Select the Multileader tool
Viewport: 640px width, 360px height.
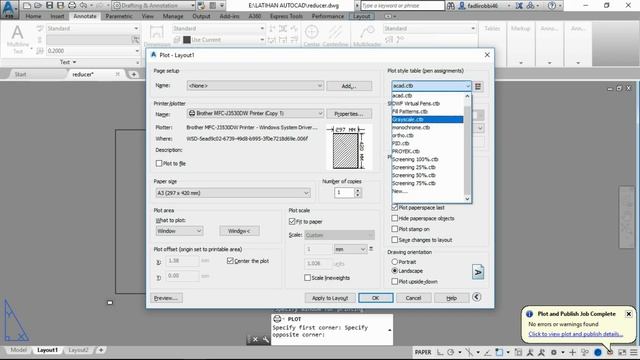click(367, 35)
